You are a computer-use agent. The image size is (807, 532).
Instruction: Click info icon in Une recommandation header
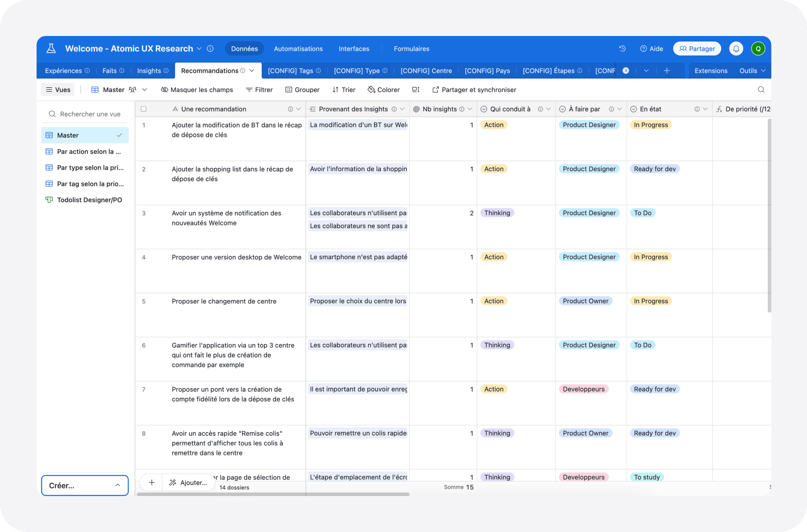pyautogui.click(x=290, y=109)
